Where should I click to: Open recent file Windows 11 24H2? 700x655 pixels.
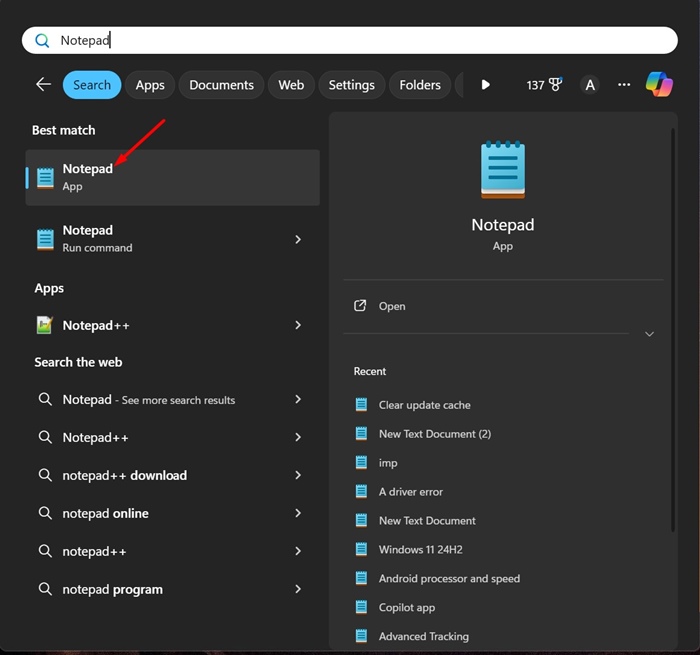[420, 549]
